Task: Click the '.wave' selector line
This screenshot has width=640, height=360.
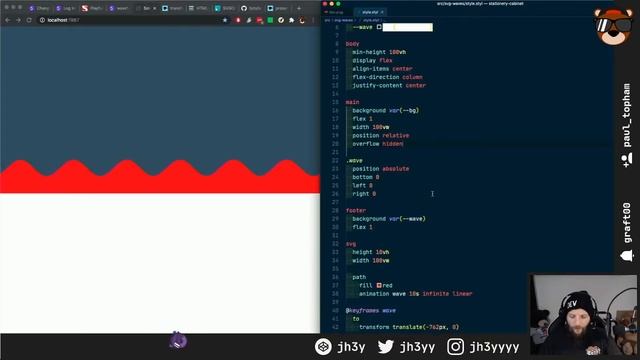Action: point(354,160)
